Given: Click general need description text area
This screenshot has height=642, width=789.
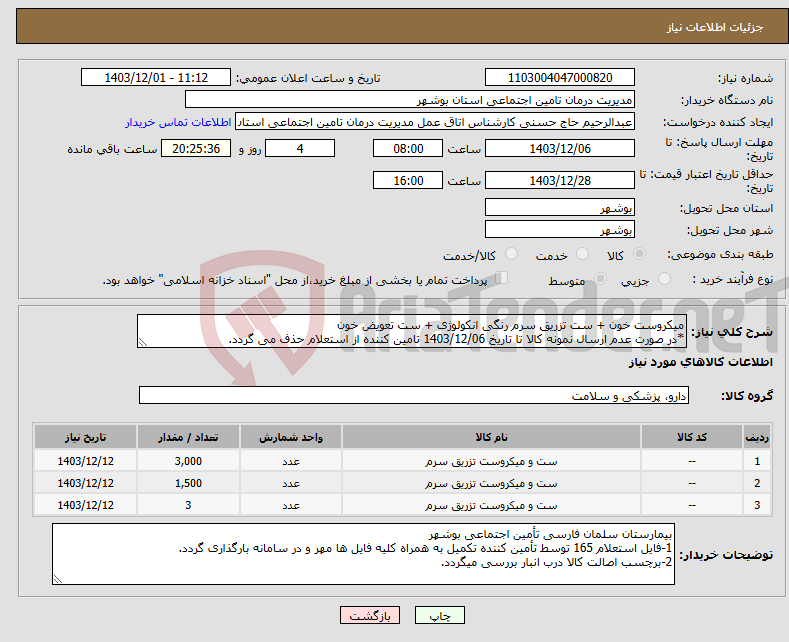Looking at the screenshot, I should click(x=412, y=331).
